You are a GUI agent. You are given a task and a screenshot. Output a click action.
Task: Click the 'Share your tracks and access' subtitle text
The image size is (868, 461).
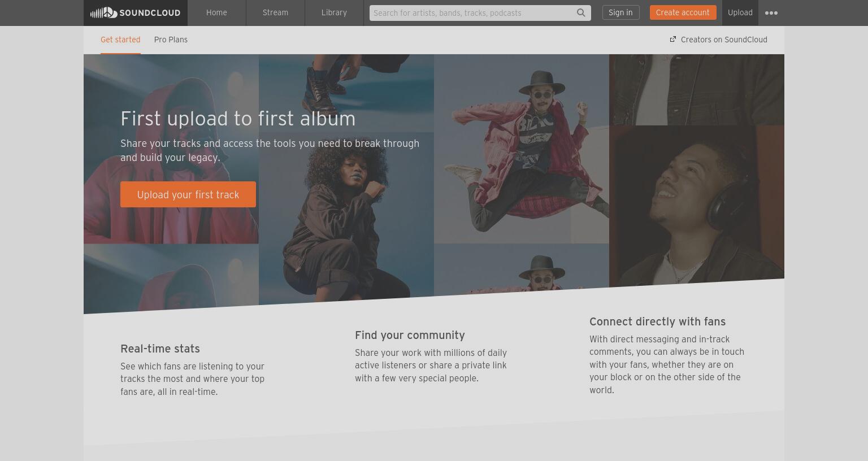click(x=270, y=150)
